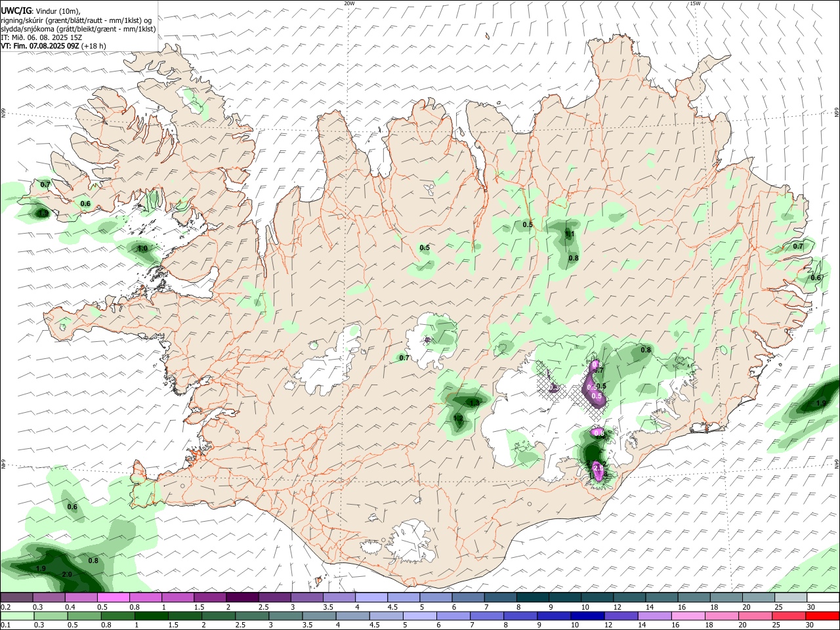Click the 1.2 precipitation value in the dark green cell

point(459,418)
